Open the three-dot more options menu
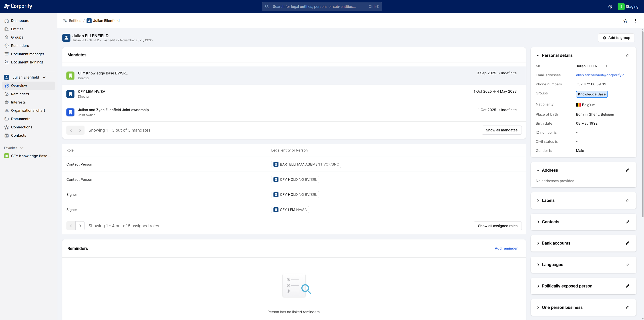 tap(635, 21)
